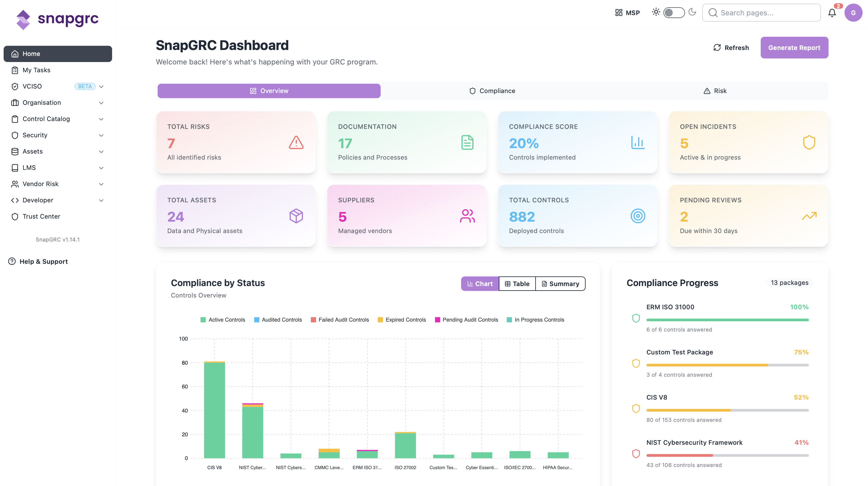This screenshot has height=486, width=868.
Task: Expand the LMS menu chevron
Action: tap(101, 168)
